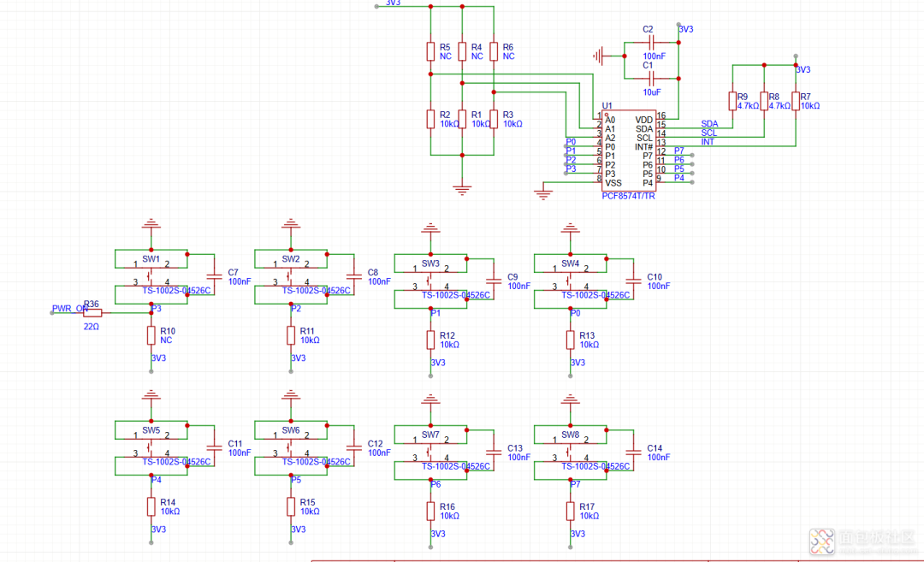Click the PWR_ON net label
924x562 pixels.
pyautogui.click(x=69, y=309)
